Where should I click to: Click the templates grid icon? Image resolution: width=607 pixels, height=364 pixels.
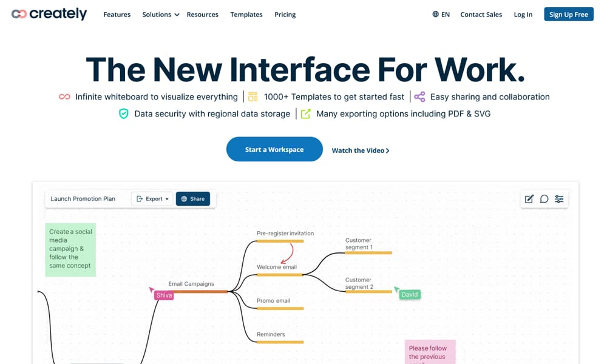coord(253,97)
